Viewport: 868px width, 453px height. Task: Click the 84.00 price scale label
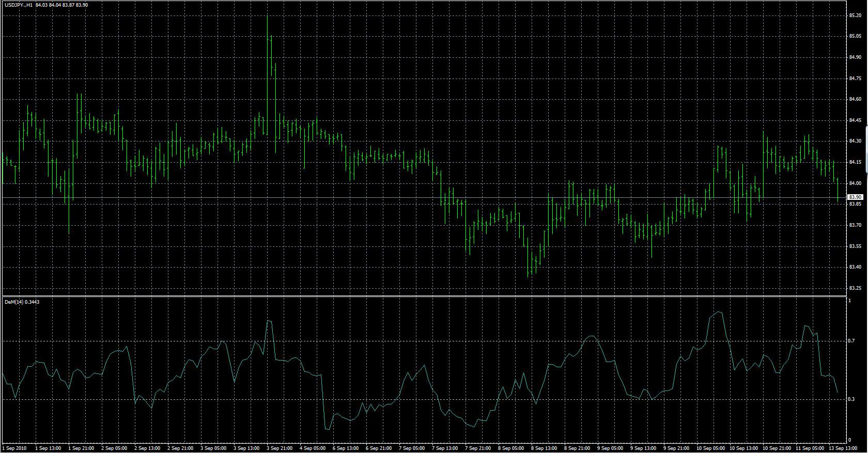855,183
